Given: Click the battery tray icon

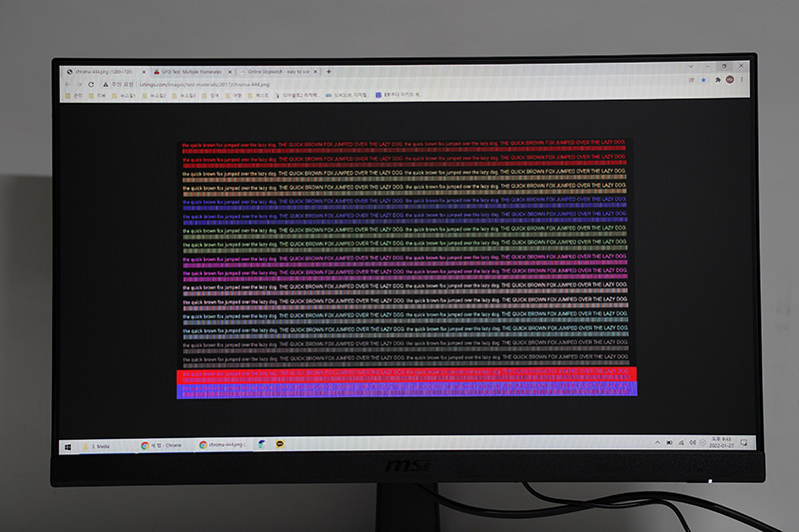Looking at the screenshot, I should [669, 443].
